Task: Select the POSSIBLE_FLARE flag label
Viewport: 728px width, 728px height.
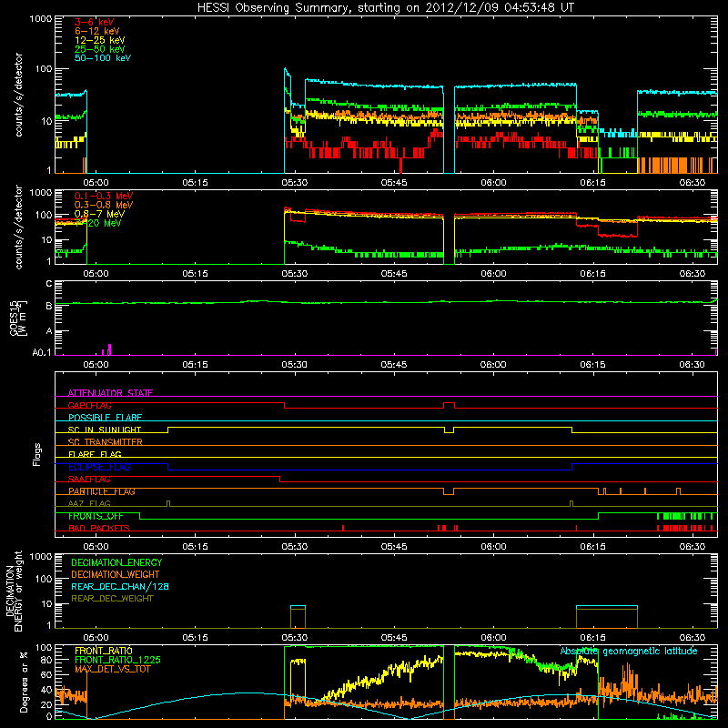Action: point(105,418)
